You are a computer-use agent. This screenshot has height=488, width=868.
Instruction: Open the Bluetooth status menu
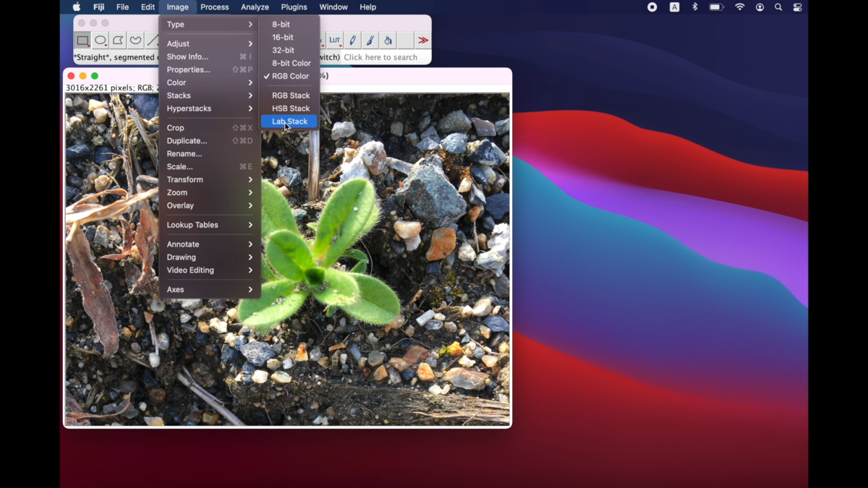(x=695, y=7)
